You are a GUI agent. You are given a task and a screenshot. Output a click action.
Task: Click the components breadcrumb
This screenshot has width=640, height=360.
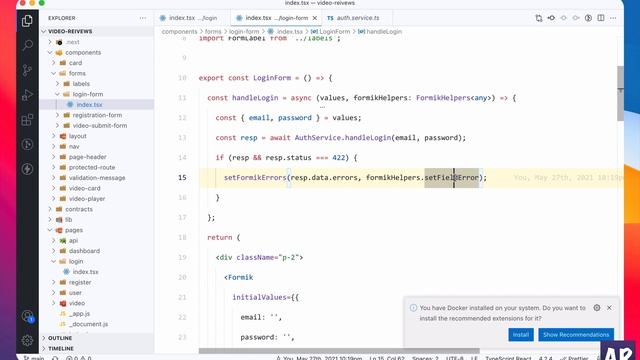coord(179,31)
